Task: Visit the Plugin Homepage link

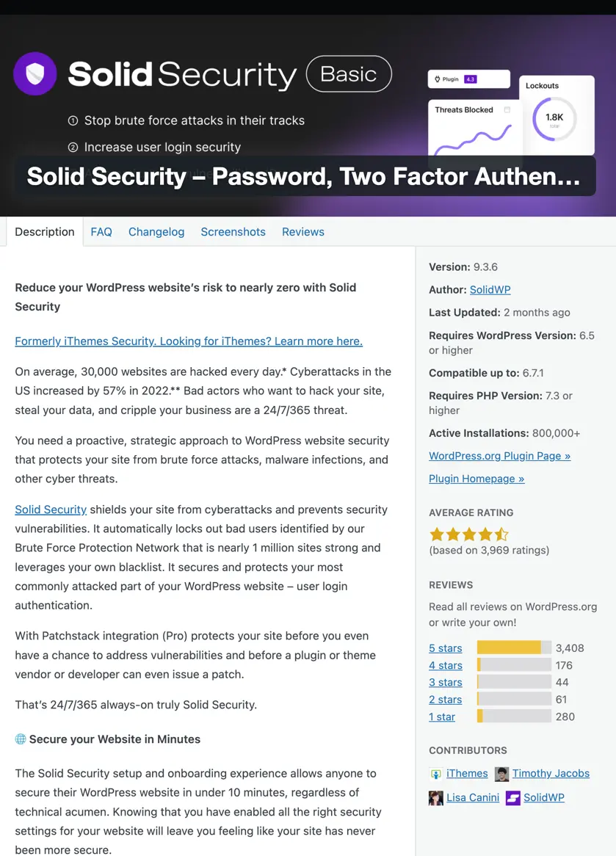Action: (x=477, y=479)
